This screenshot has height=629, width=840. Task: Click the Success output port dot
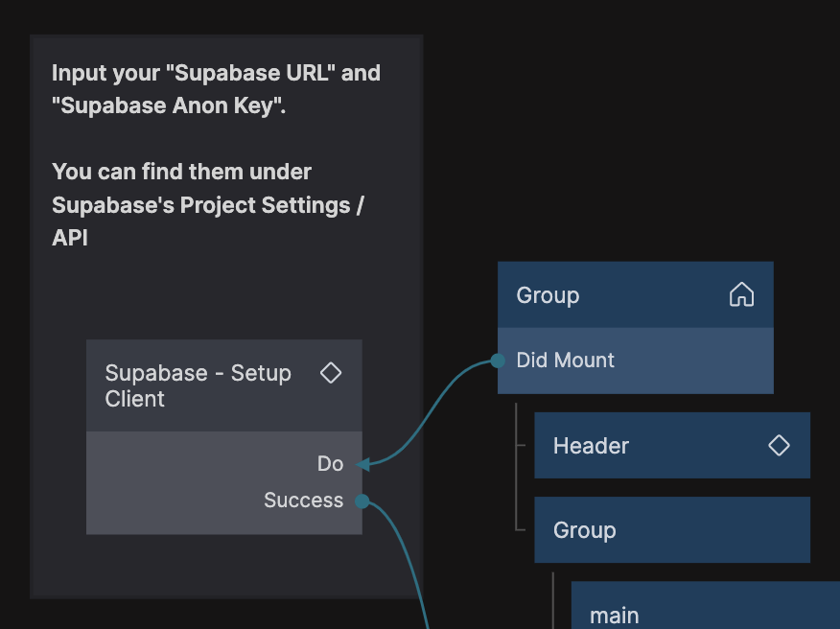362,501
